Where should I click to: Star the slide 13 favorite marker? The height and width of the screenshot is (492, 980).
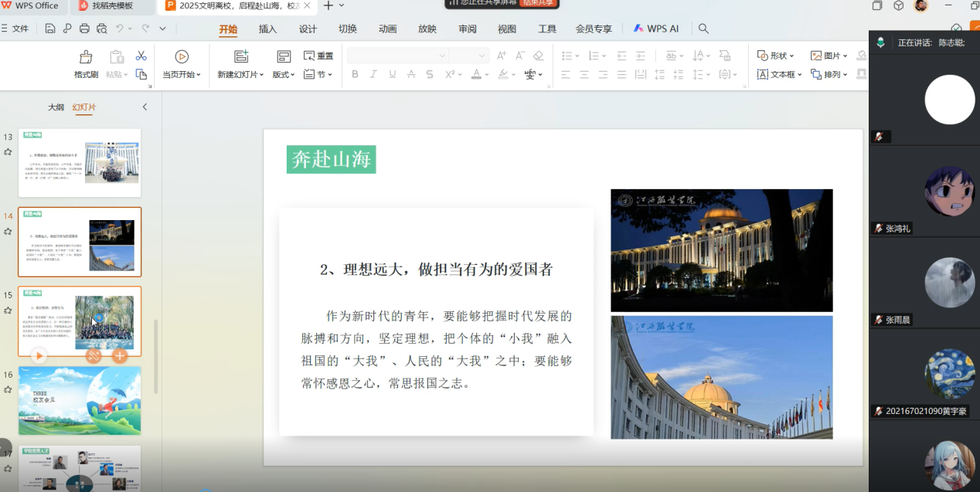(8, 152)
